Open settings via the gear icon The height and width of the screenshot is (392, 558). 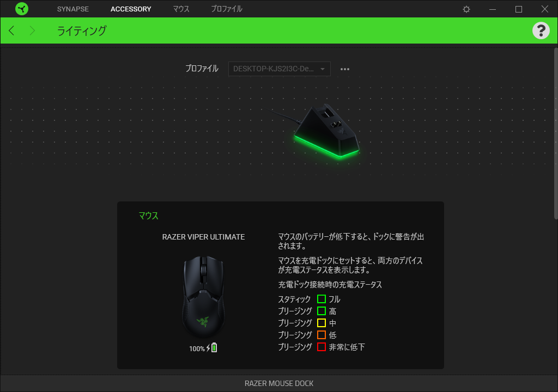(x=466, y=9)
